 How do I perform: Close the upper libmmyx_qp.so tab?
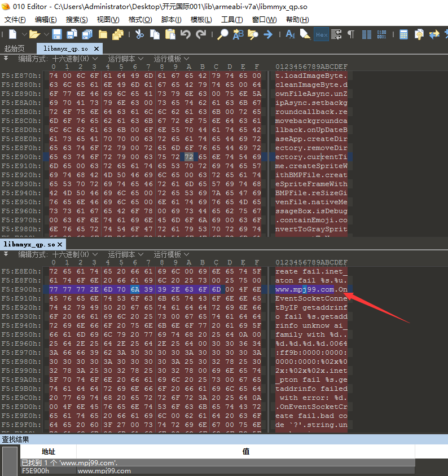(x=96, y=49)
